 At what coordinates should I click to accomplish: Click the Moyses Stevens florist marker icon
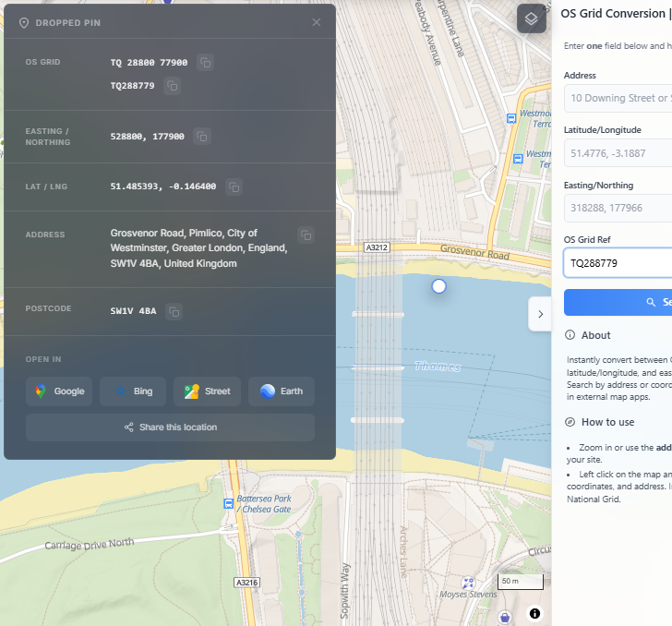click(x=468, y=584)
